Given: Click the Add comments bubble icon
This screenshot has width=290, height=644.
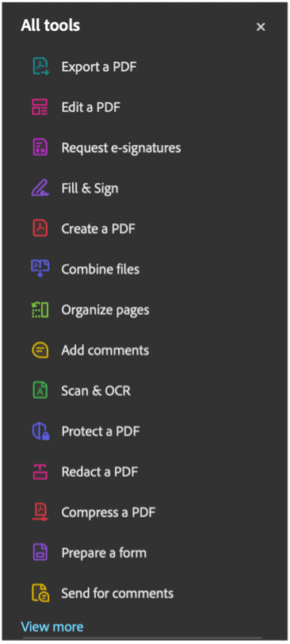Looking at the screenshot, I should pos(40,351).
